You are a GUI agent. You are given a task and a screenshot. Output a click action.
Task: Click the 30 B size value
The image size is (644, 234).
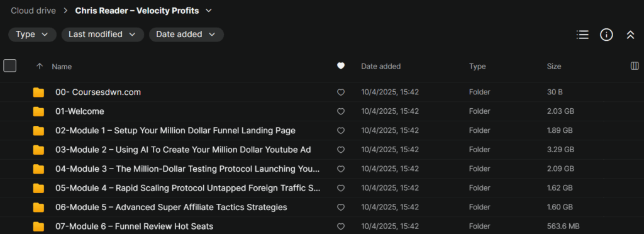point(555,92)
